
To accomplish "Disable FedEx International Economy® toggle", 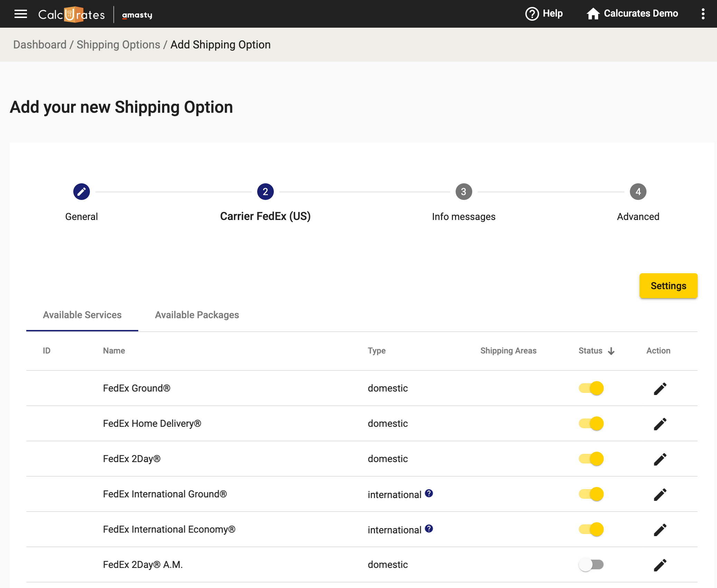I will point(591,529).
